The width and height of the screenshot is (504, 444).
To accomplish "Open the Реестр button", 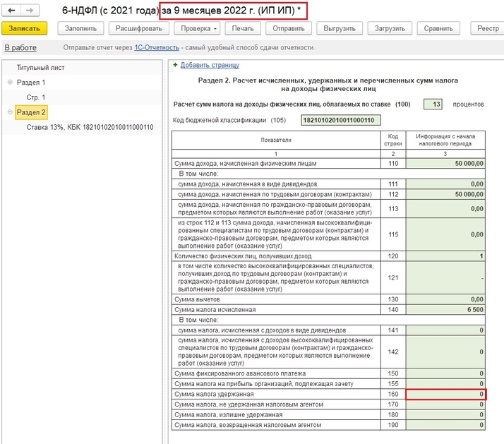I will click(x=487, y=28).
